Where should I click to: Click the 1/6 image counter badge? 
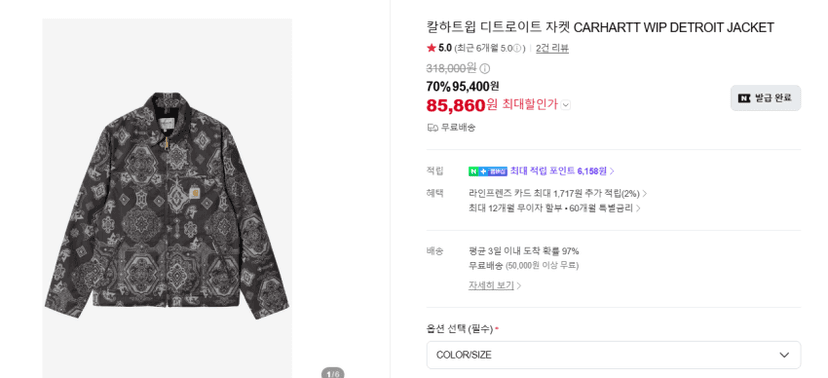tap(333, 374)
